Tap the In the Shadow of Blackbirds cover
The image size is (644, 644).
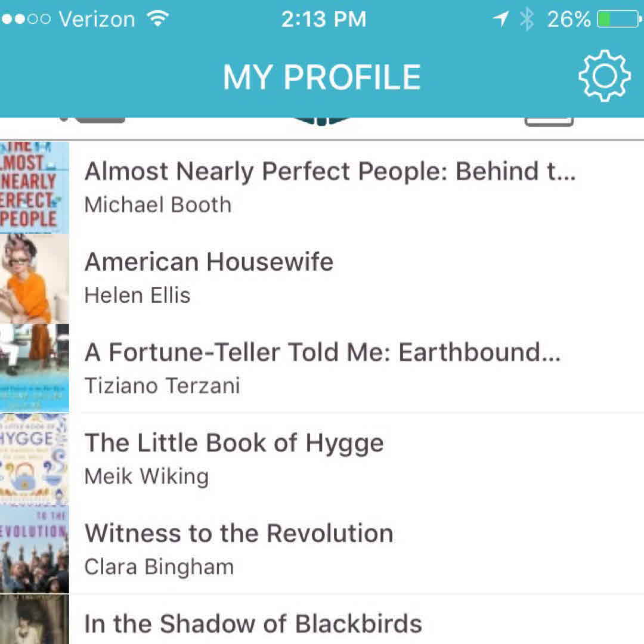point(34,620)
